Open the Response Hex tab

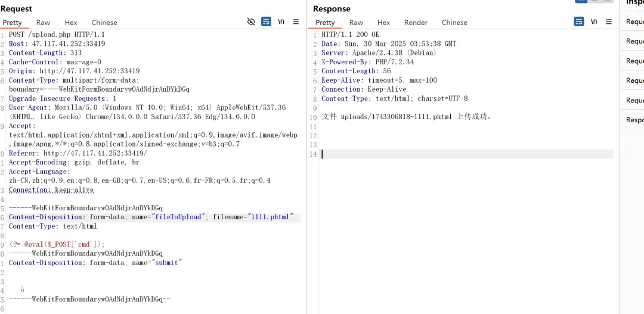(383, 23)
